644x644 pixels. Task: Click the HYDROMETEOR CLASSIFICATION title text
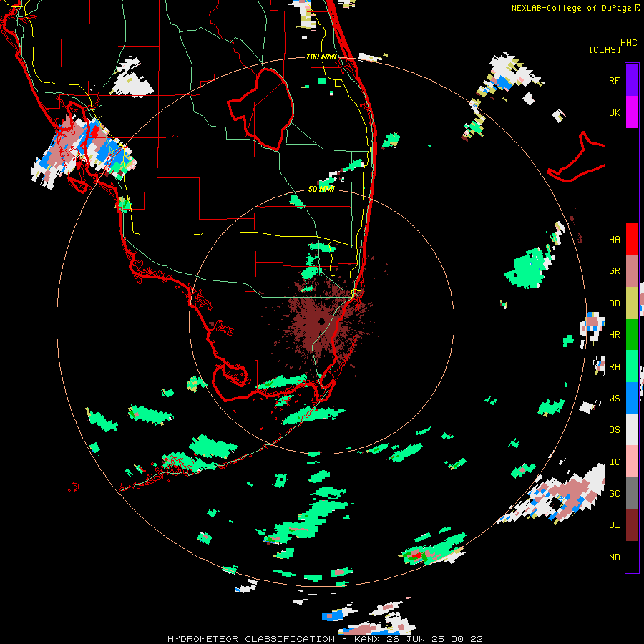click(251, 639)
